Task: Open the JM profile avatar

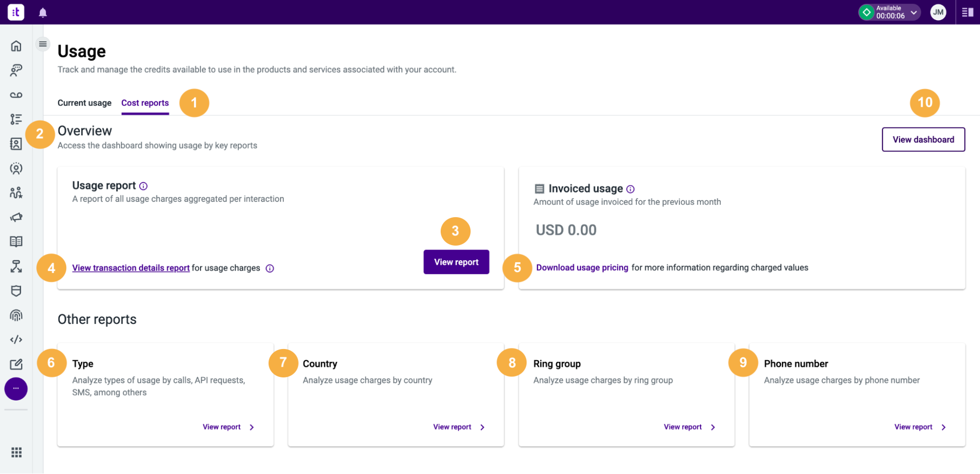Action: coord(938,12)
